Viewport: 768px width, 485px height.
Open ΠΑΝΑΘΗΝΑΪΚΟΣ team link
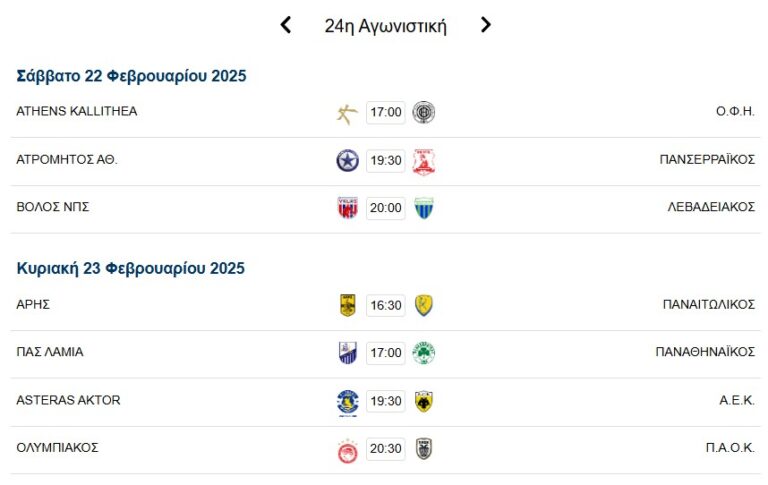point(705,352)
